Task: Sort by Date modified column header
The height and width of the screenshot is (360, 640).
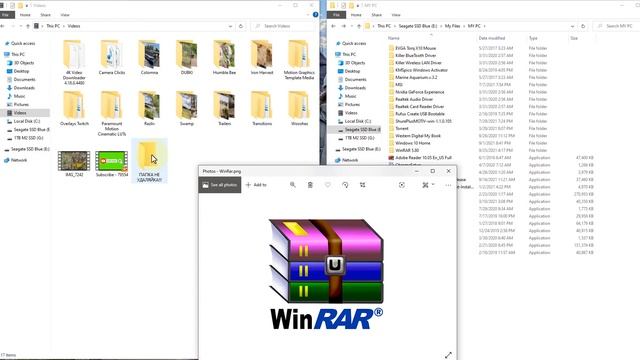Action: (x=492, y=38)
